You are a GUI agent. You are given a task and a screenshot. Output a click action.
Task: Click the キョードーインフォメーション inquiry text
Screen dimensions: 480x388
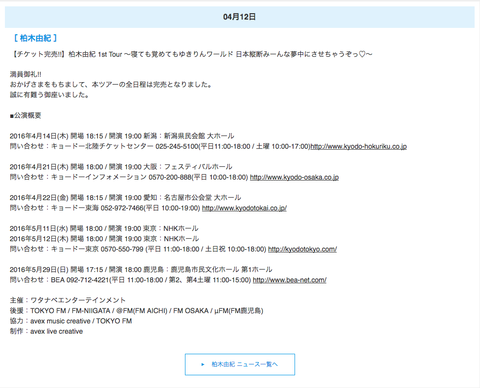coord(129,177)
